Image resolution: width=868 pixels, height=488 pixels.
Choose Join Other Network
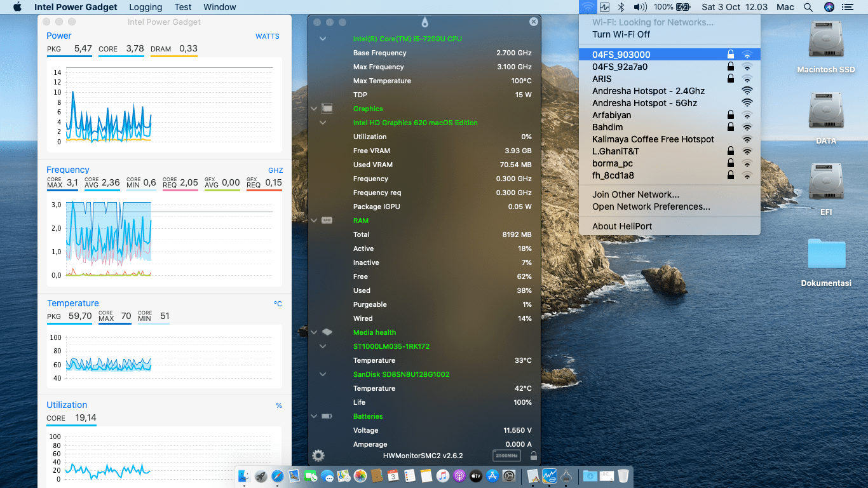tap(635, 194)
